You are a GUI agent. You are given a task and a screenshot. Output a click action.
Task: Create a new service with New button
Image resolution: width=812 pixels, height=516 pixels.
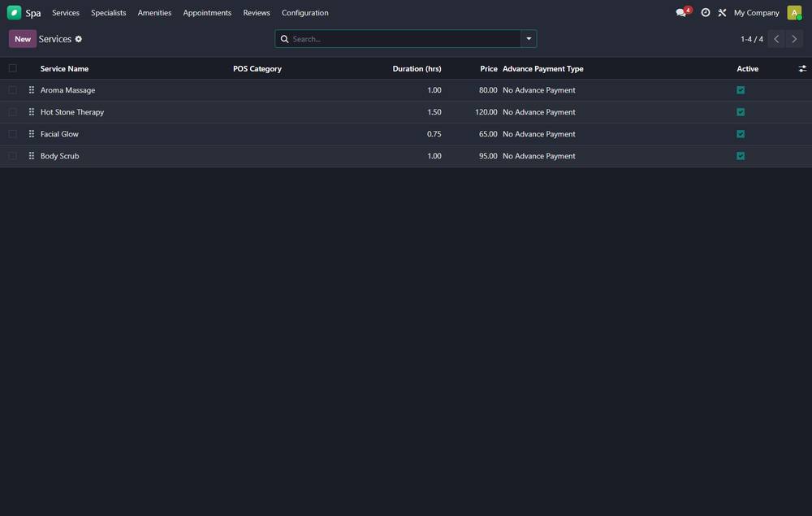pos(23,39)
